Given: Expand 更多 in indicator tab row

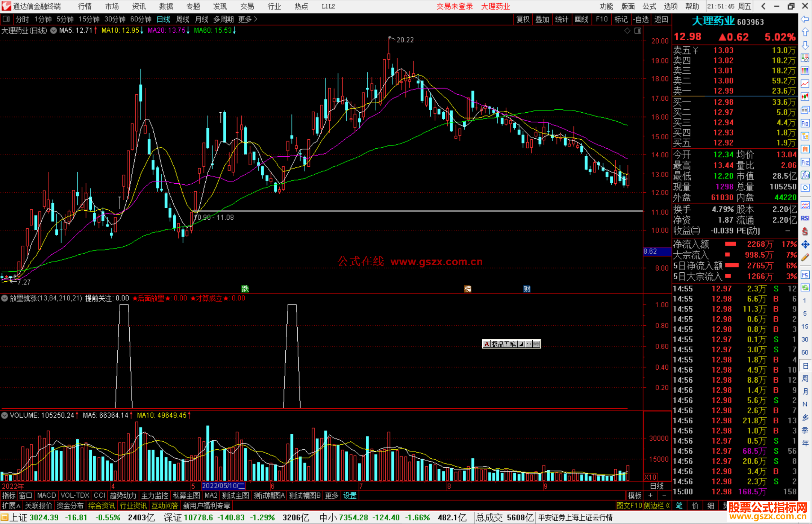Looking at the screenshot, I should click(332, 495).
